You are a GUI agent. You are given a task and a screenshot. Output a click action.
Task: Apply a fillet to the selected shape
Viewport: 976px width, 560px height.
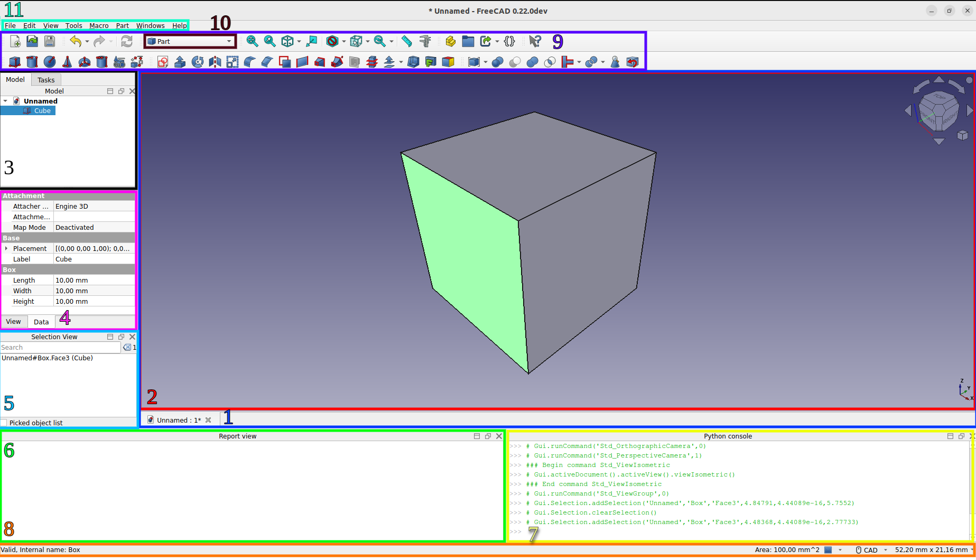249,62
